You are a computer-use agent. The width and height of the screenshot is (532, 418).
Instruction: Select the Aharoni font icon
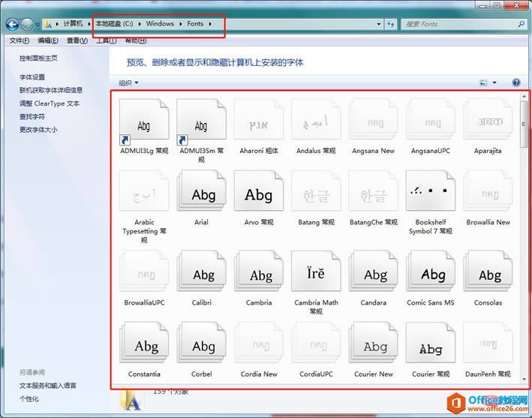[x=259, y=119]
